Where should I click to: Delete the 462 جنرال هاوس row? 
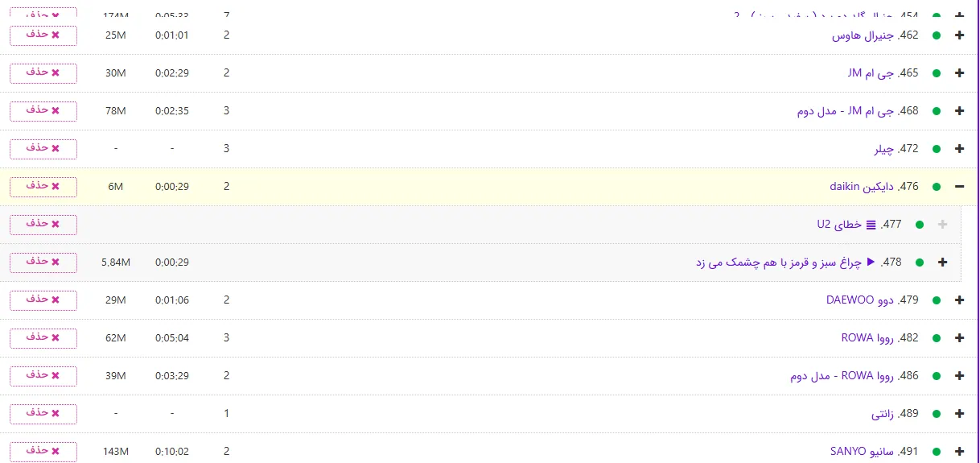click(43, 35)
